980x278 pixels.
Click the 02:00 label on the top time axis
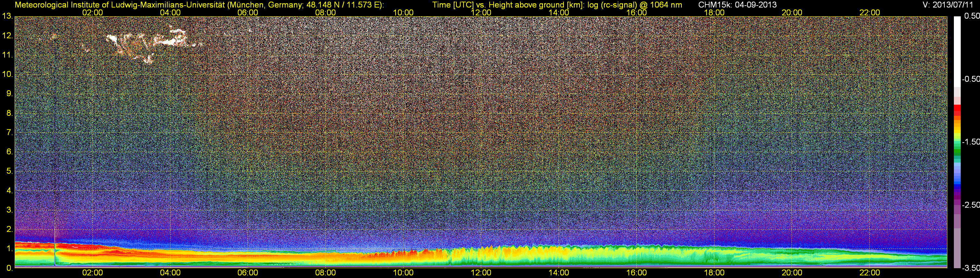point(92,12)
